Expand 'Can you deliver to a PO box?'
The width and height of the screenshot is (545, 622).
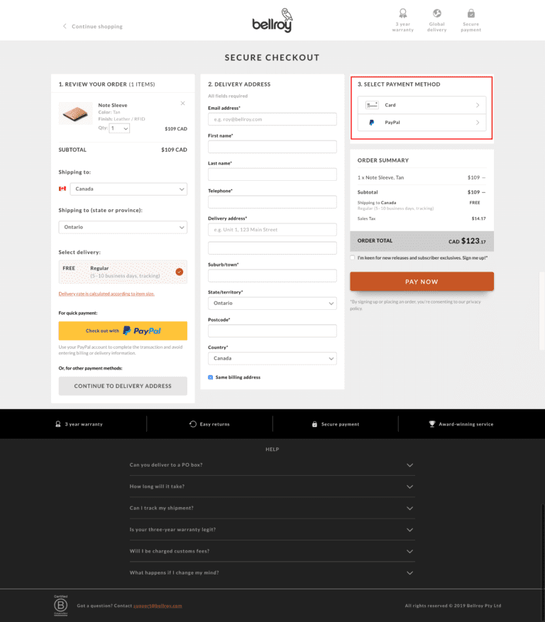coord(272,465)
